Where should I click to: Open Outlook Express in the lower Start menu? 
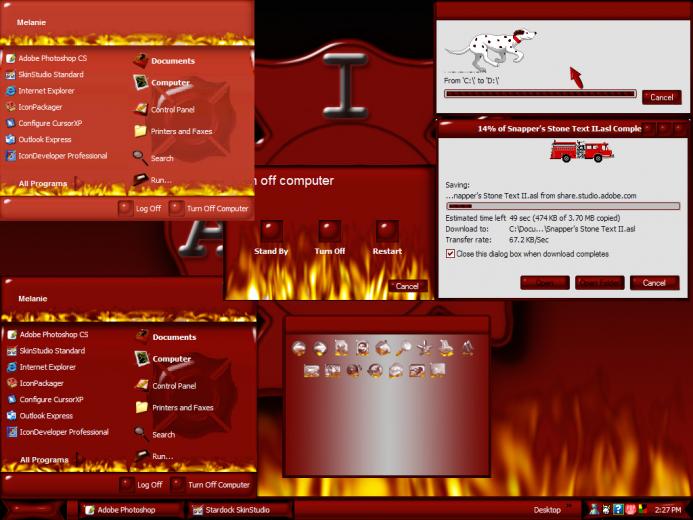(40, 416)
